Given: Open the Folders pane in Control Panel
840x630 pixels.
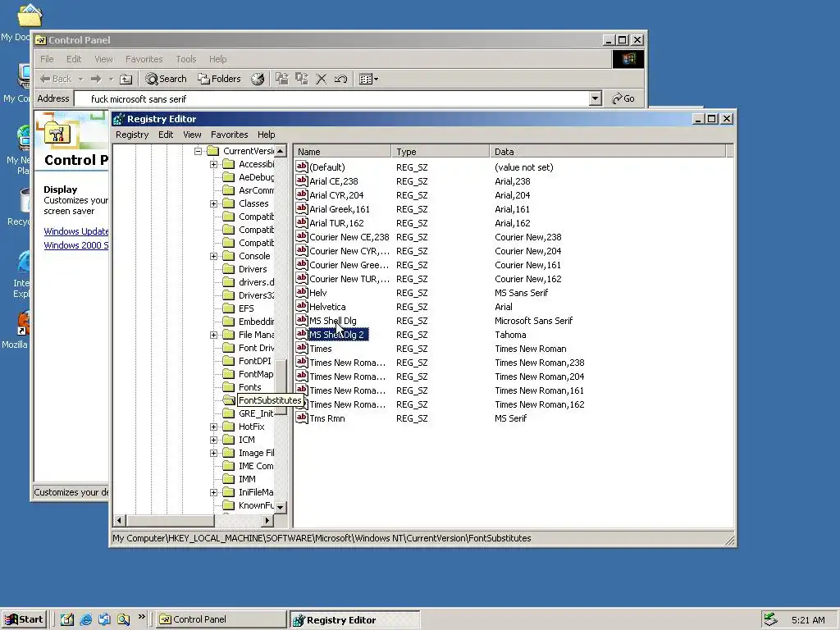Looking at the screenshot, I should [219, 79].
